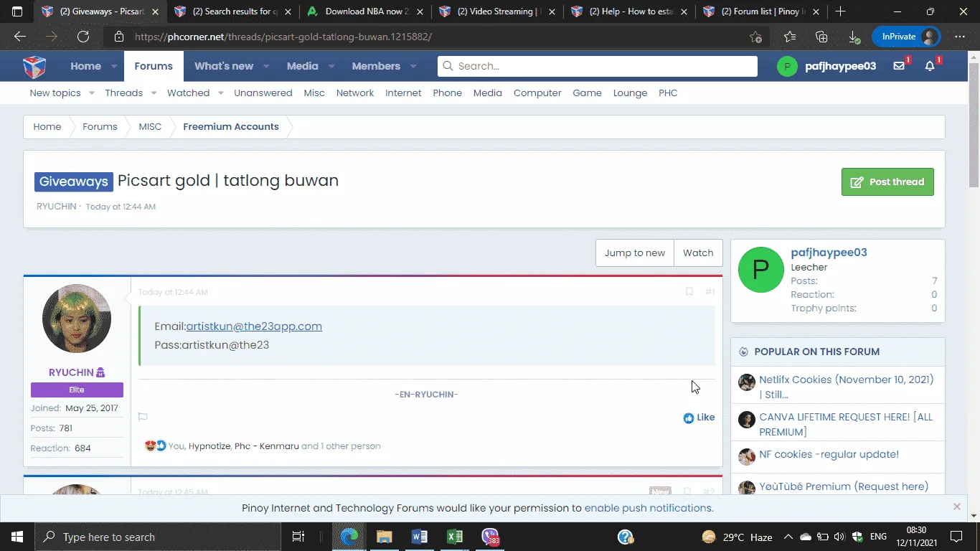This screenshot has width=980, height=551.
Task: Click the Jump to new button
Action: click(635, 253)
